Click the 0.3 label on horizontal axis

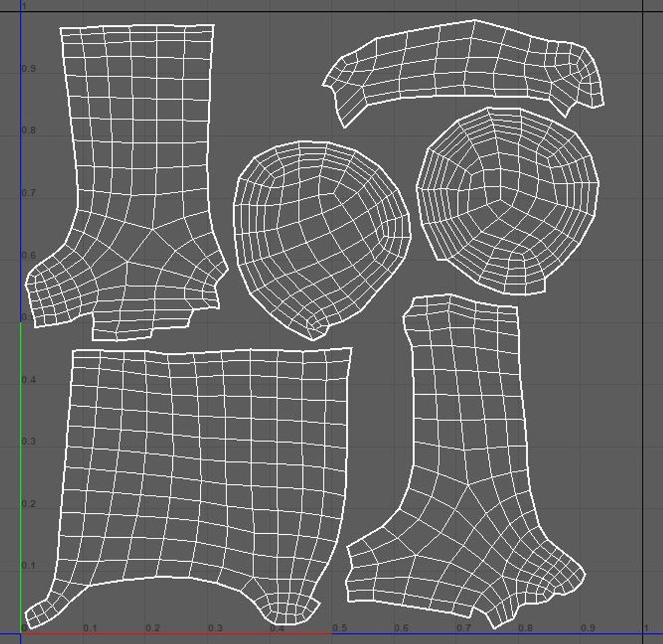point(215,628)
